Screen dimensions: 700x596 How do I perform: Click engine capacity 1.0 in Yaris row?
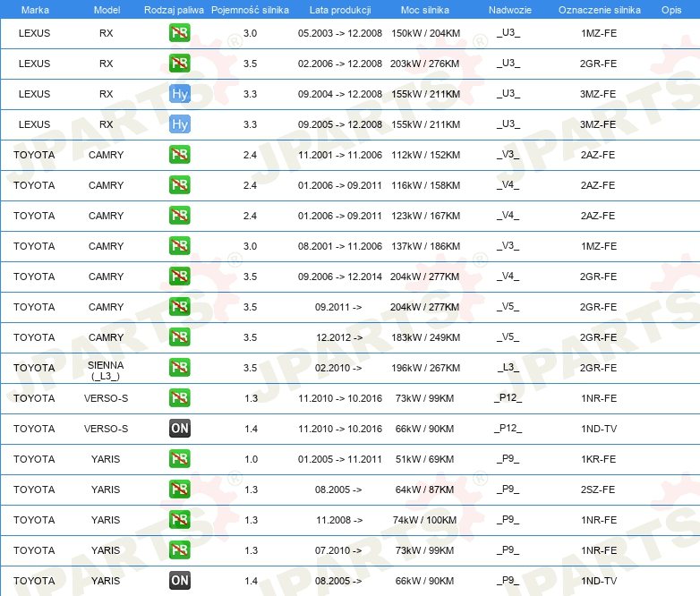tap(251, 459)
